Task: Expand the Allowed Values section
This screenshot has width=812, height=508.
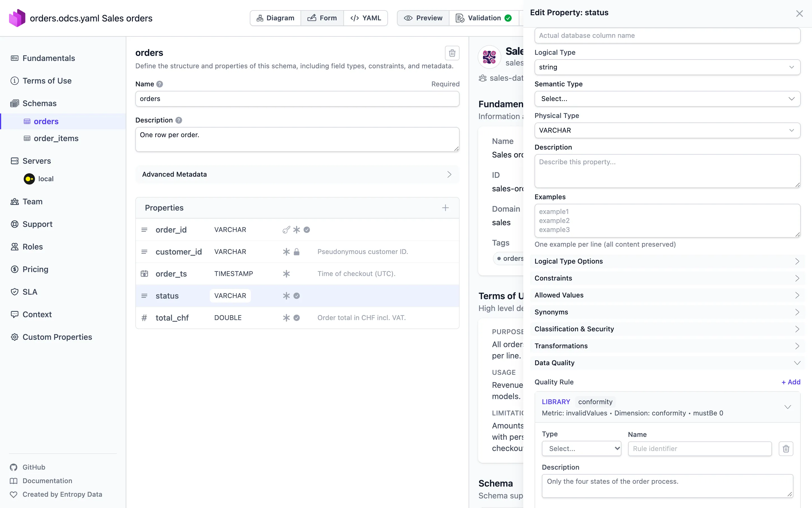Action: (x=667, y=295)
